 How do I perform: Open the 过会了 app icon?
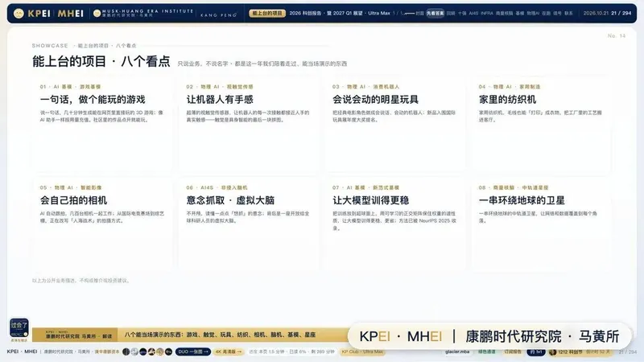click(x=19, y=328)
